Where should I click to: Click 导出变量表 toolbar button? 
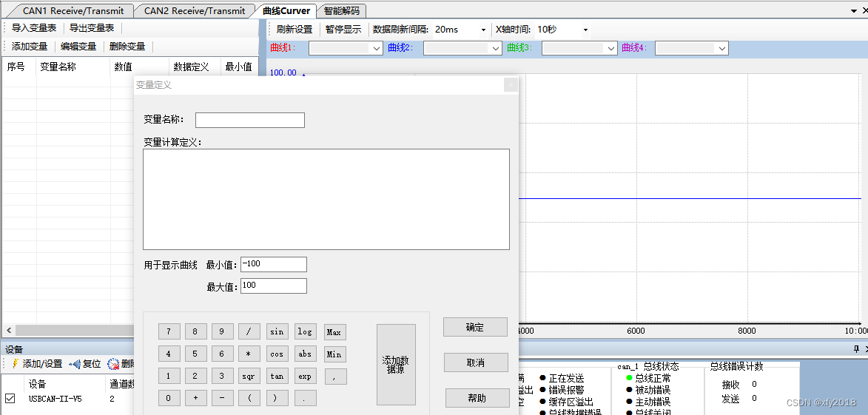click(x=92, y=27)
